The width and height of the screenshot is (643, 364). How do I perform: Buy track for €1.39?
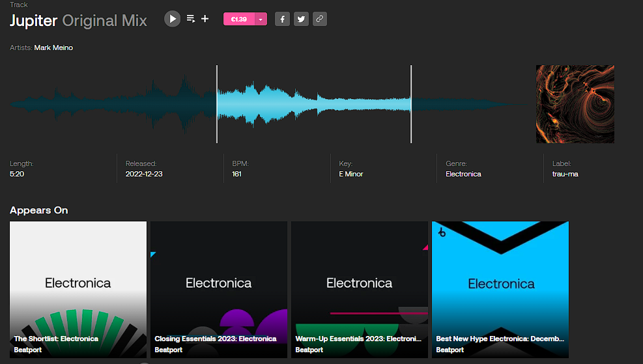pos(238,20)
